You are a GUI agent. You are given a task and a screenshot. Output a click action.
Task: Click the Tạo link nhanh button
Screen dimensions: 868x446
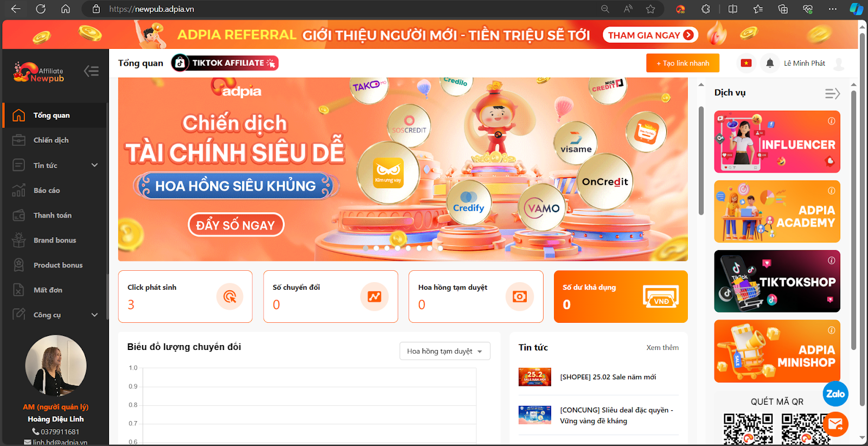(682, 63)
